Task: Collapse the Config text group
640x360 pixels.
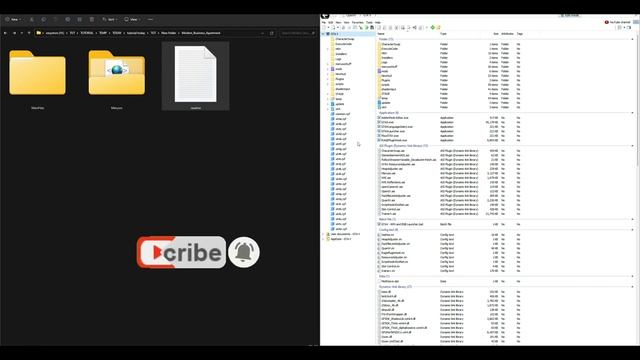Action: 633,230
